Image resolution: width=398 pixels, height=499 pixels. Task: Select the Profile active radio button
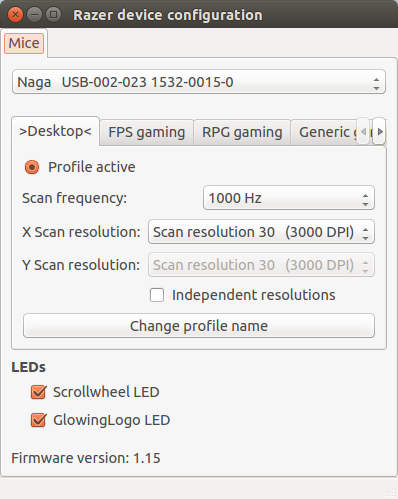pyautogui.click(x=32, y=167)
